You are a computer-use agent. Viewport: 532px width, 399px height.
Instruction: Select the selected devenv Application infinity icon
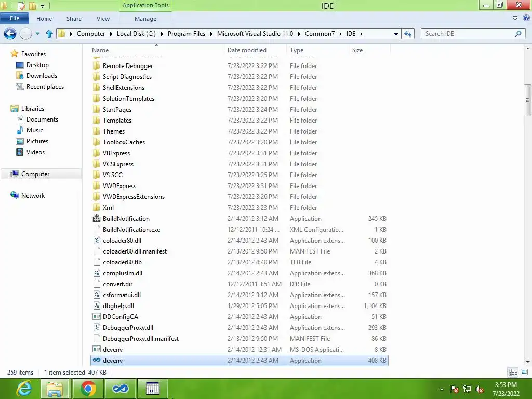pyautogui.click(x=97, y=360)
